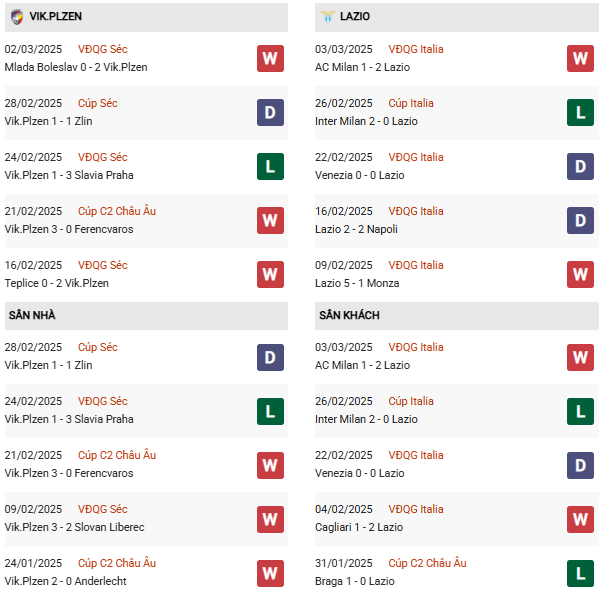
Task: Click first AC Milan 1 - 2 Lazio result
Action: click(362, 67)
